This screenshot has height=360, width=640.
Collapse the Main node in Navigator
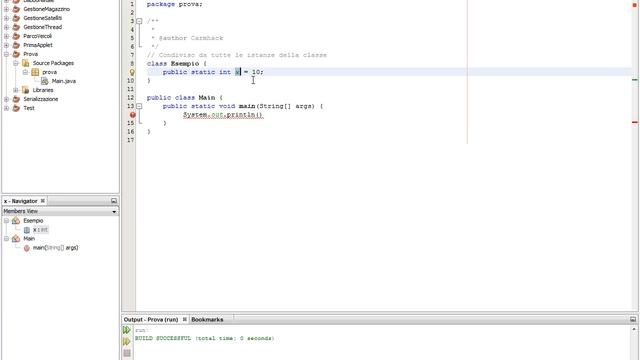pos(7,238)
